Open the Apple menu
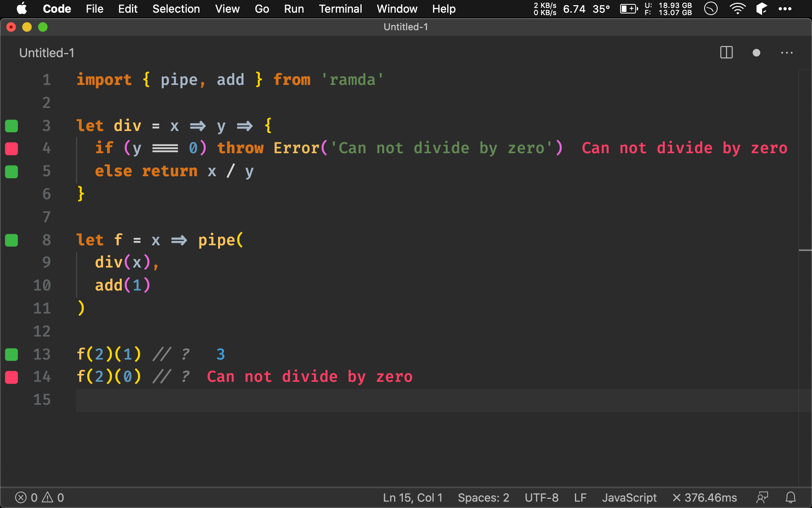The image size is (812, 508). pos(22,9)
